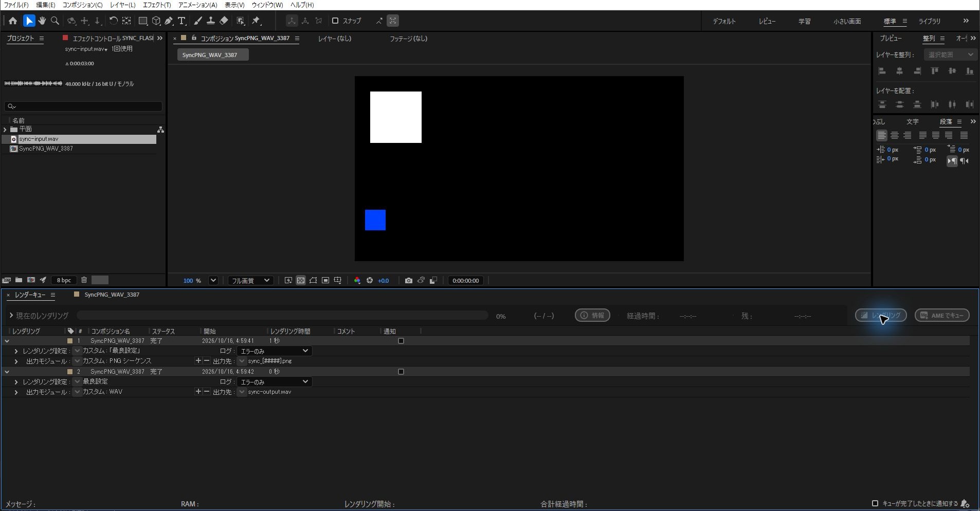
Task: Select the Clone Stamp tool
Action: 210,21
